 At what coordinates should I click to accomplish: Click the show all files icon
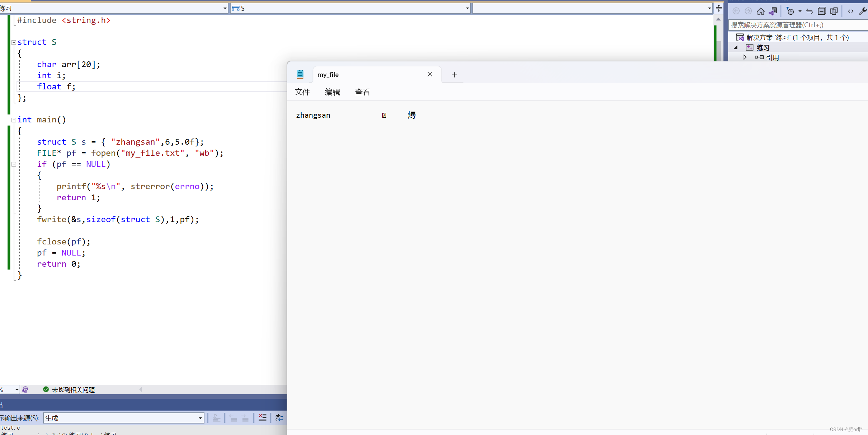click(x=834, y=11)
